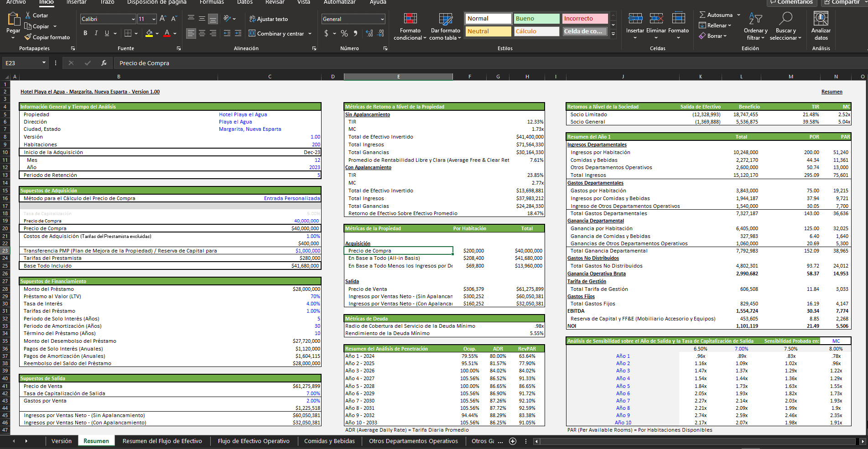Screen dimensions: 868x449
Task: Click the percent style icon
Action: point(344,33)
